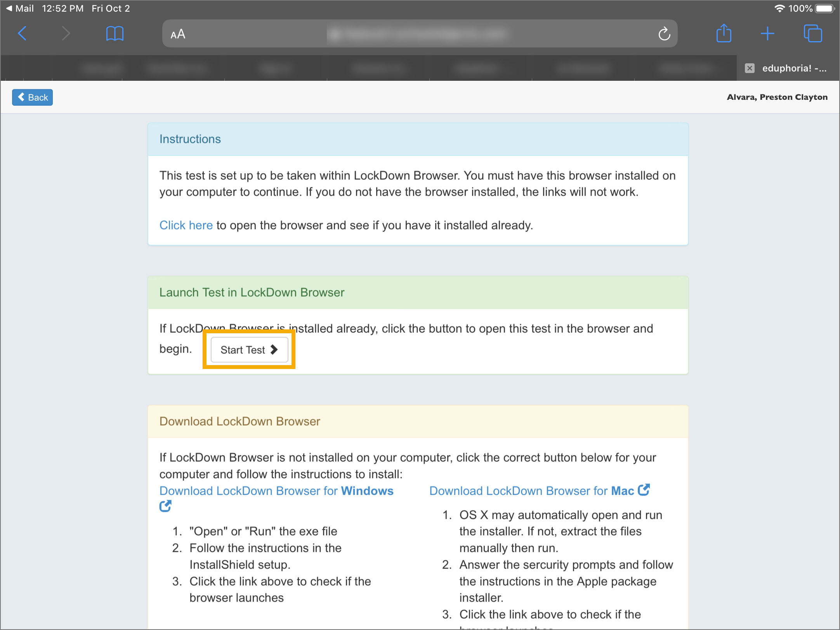Click '"Open" or "Run" the exe file' step
Image resolution: width=840 pixels, height=630 pixels.
coord(263,531)
